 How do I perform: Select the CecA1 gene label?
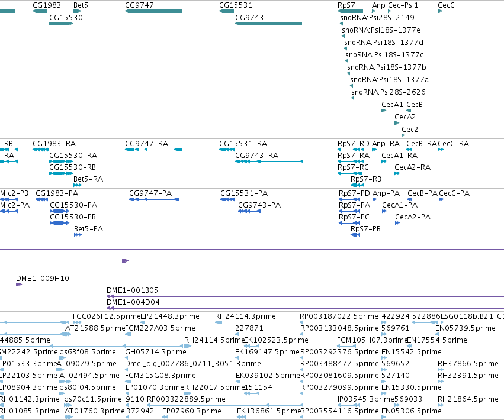pyautogui.click(x=392, y=105)
